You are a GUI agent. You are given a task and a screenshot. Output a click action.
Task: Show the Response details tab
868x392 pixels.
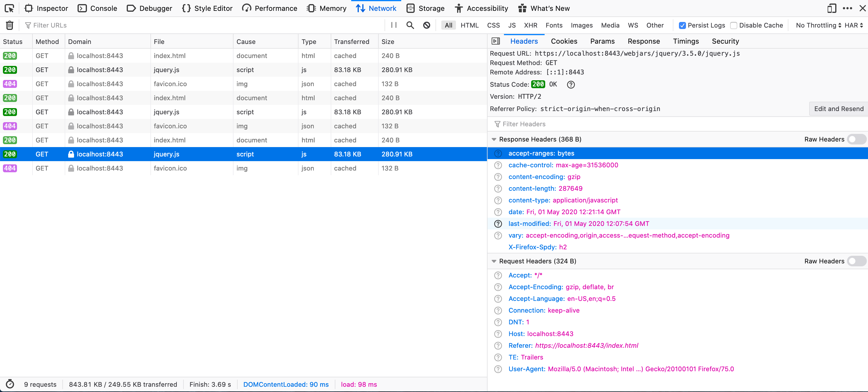[644, 41]
